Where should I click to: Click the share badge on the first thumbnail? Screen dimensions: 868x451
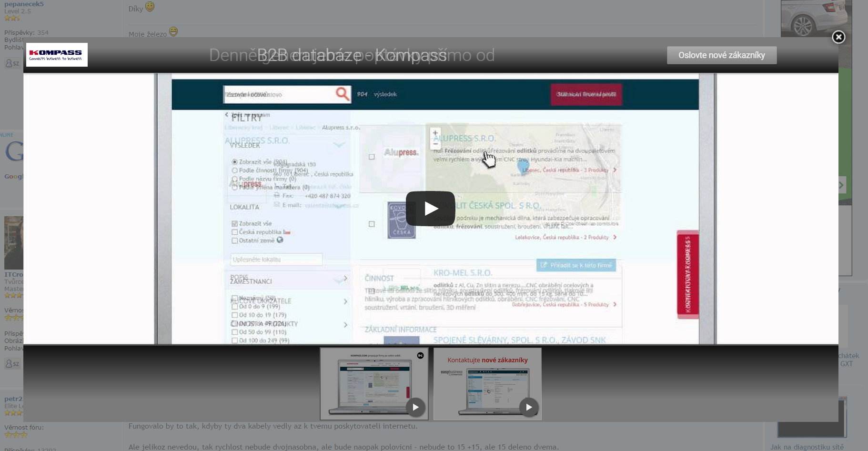point(420,355)
